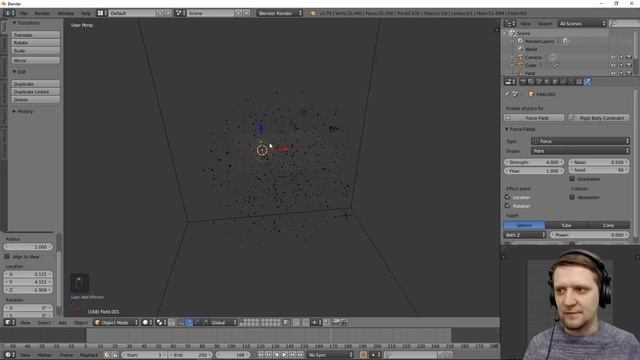The height and width of the screenshot is (360, 640).
Task: Toggle pin icon in properties context
Action: click(x=508, y=94)
